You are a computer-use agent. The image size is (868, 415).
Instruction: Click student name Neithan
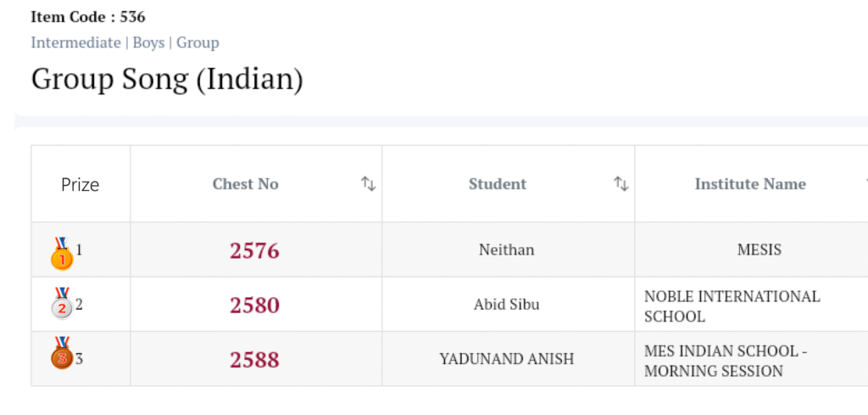click(507, 250)
